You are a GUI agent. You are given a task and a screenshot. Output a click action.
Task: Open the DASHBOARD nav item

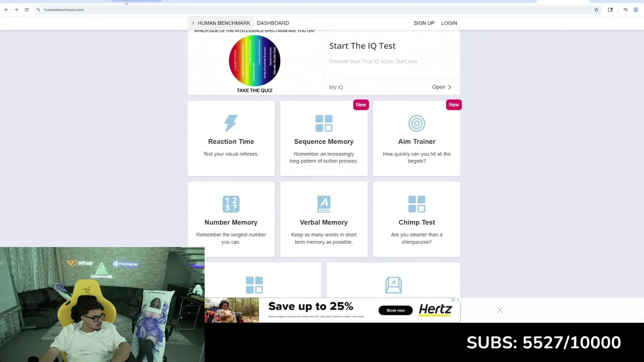tap(273, 23)
